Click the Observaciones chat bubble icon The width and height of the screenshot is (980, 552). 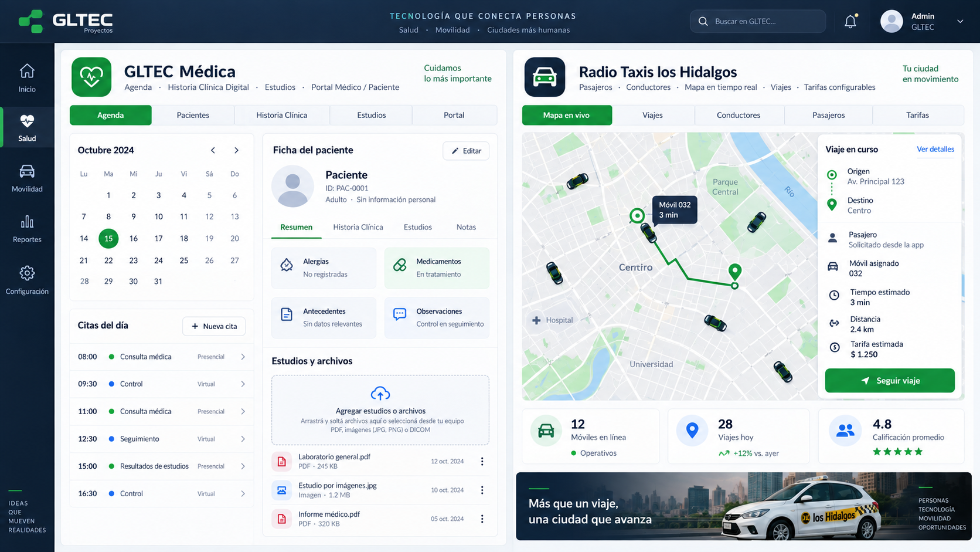coord(400,314)
